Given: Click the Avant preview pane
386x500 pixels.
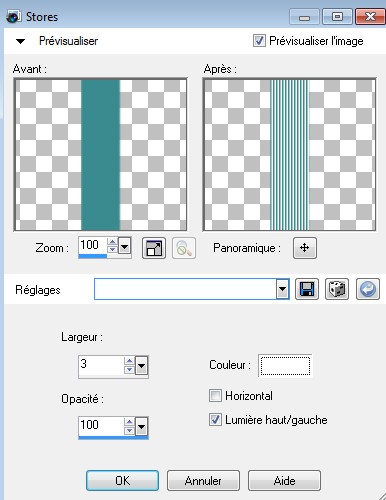Looking at the screenshot, I should pos(100,155).
